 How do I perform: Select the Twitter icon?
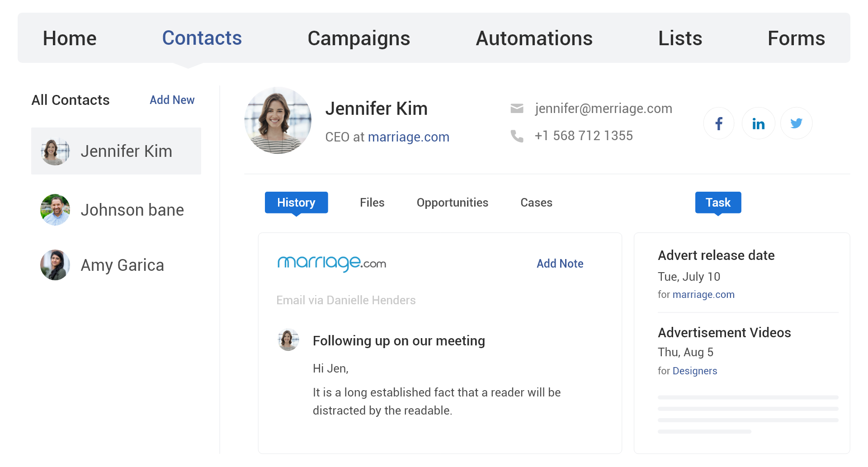[x=796, y=123]
